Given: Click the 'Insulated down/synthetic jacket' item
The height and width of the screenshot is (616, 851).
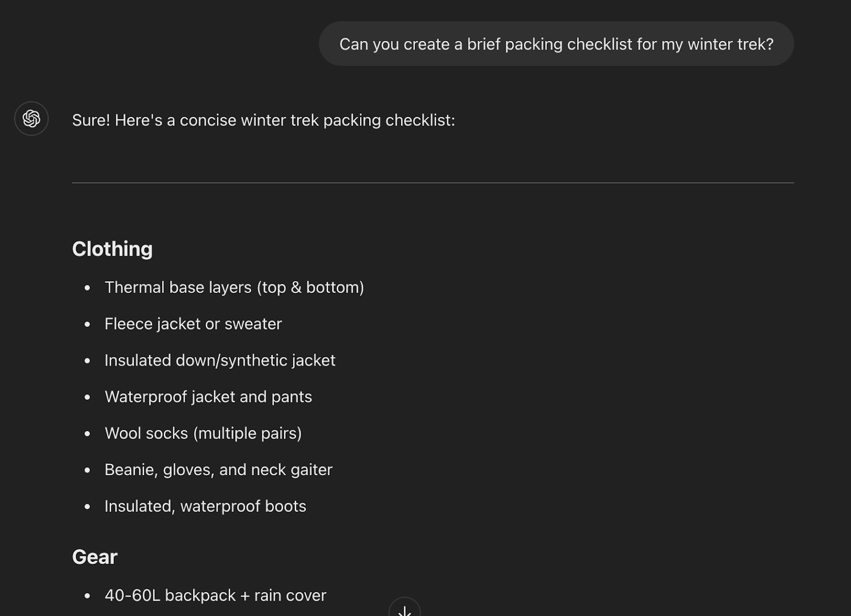Looking at the screenshot, I should pos(220,360).
